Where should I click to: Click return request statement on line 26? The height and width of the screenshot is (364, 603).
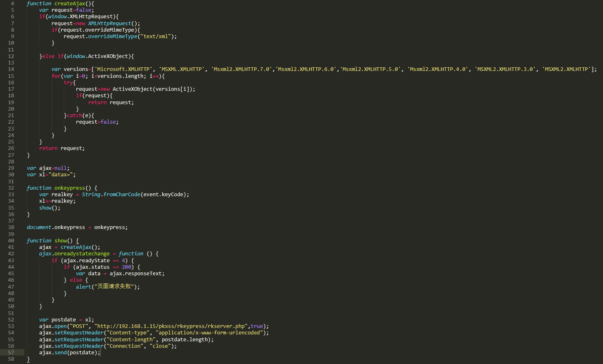[62, 148]
